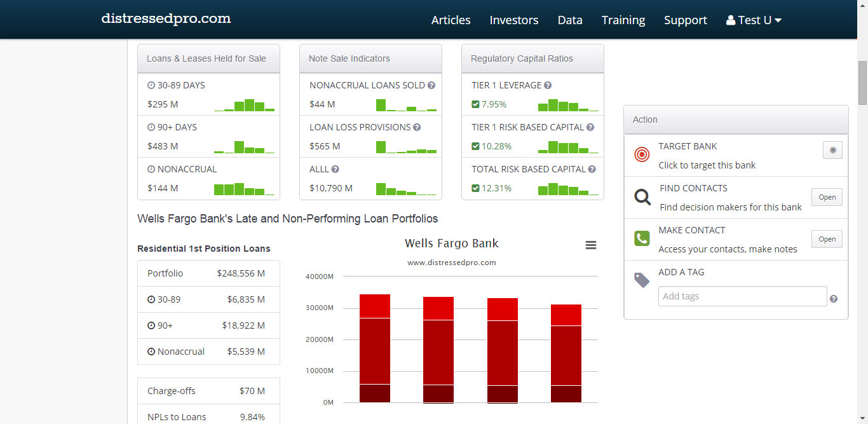Viewport: 868px width, 424px height.
Task: Click the Action panel header
Action: (736, 120)
